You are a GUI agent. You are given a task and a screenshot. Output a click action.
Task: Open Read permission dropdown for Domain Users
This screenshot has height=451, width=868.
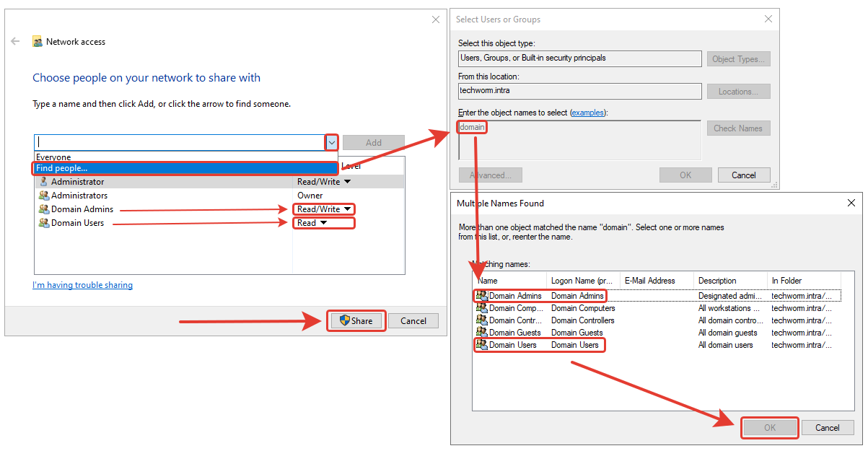(325, 223)
